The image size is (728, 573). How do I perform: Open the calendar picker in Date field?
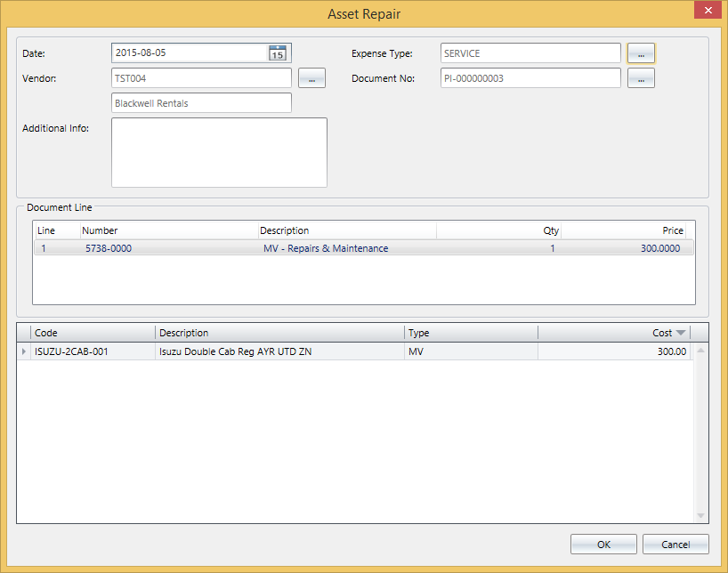coord(278,53)
